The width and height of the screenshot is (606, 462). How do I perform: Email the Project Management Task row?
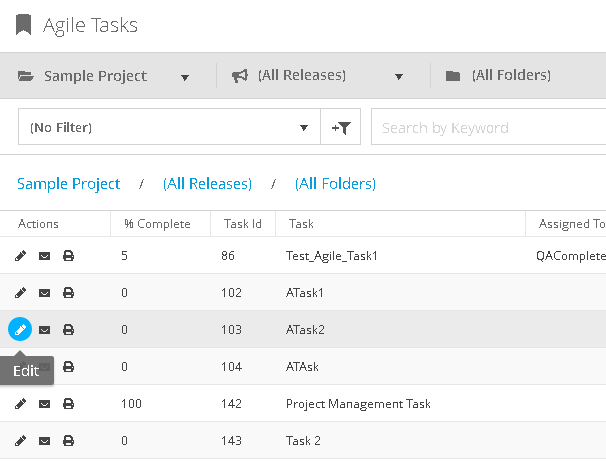44,404
